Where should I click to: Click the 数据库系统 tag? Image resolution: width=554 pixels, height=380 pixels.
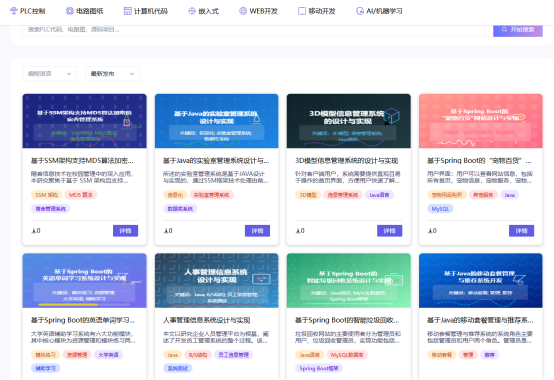[x=180, y=209]
